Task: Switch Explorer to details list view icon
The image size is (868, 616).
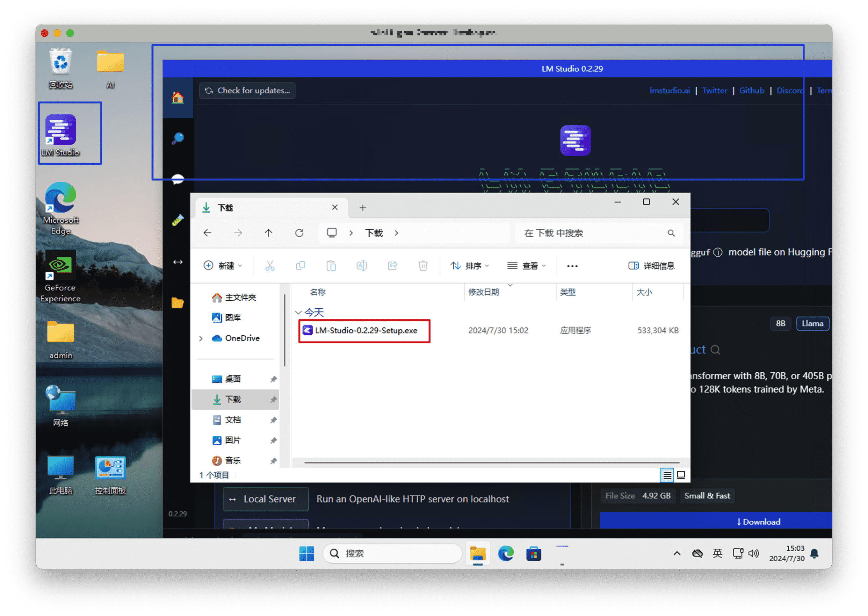Action: 667,475
